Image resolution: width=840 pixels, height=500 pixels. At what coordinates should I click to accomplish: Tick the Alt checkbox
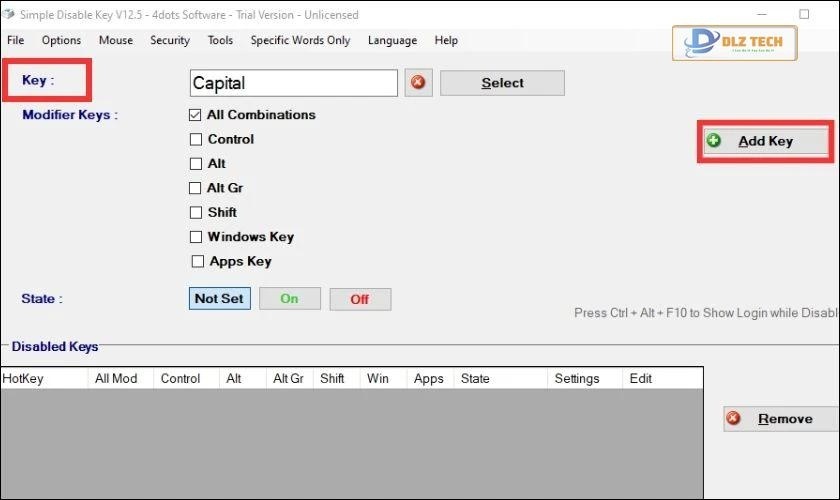pos(196,163)
